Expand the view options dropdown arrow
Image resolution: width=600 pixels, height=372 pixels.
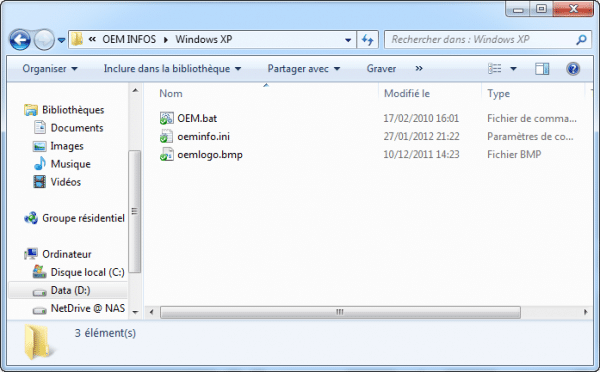[x=514, y=69]
